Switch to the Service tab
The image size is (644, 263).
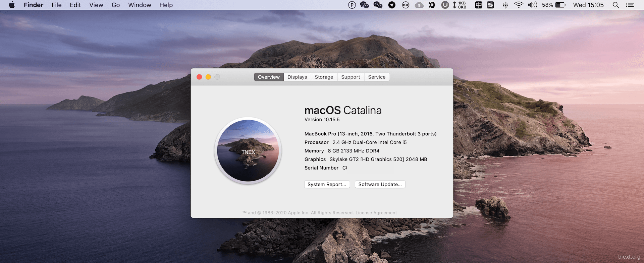pyautogui.click(x=377, y=77)
